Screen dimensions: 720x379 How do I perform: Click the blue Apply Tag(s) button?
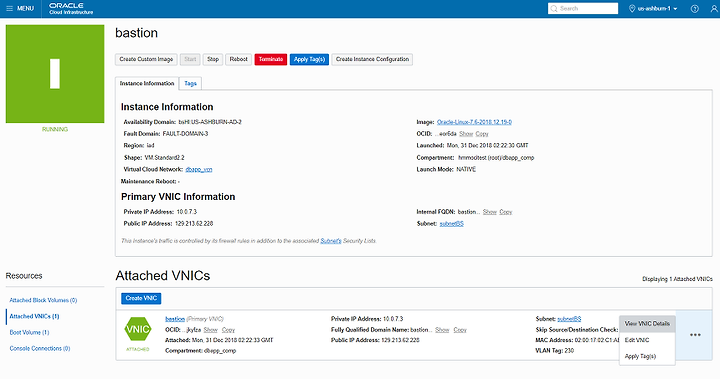(309, 59)
